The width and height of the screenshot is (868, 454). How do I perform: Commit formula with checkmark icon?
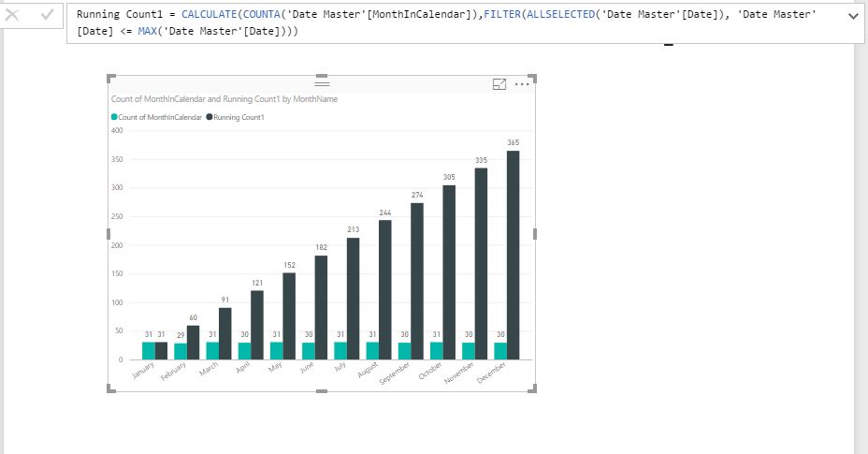47,14
